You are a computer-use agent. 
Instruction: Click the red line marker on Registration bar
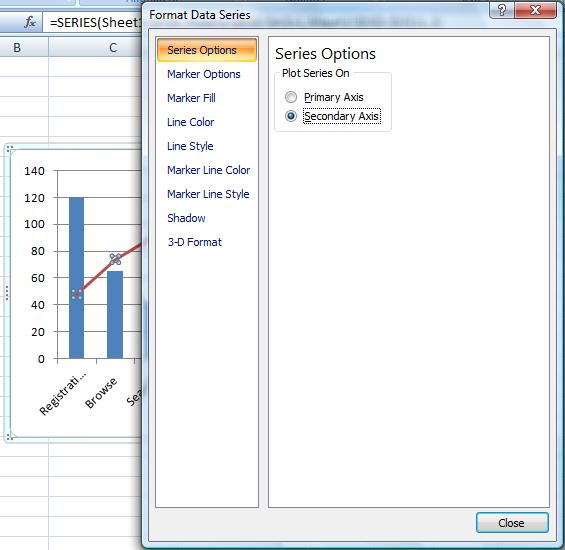(77, 295)
